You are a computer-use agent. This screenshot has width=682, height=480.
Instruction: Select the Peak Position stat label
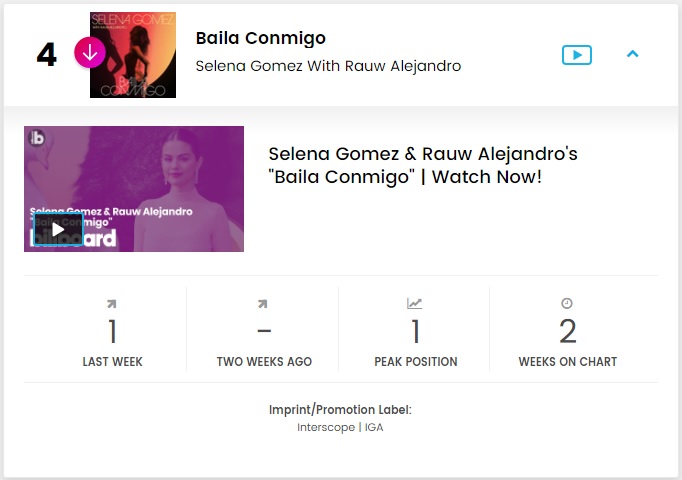tap(415, 362)
